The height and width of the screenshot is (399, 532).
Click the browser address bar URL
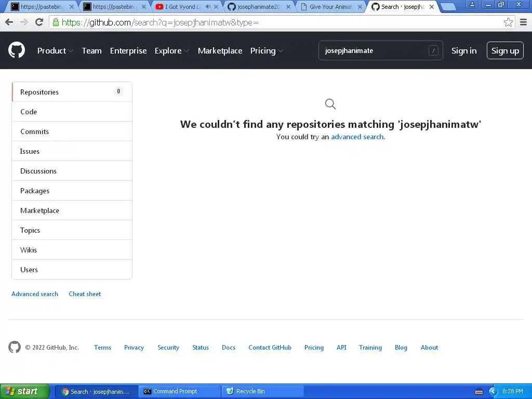(x=160, y=22)
